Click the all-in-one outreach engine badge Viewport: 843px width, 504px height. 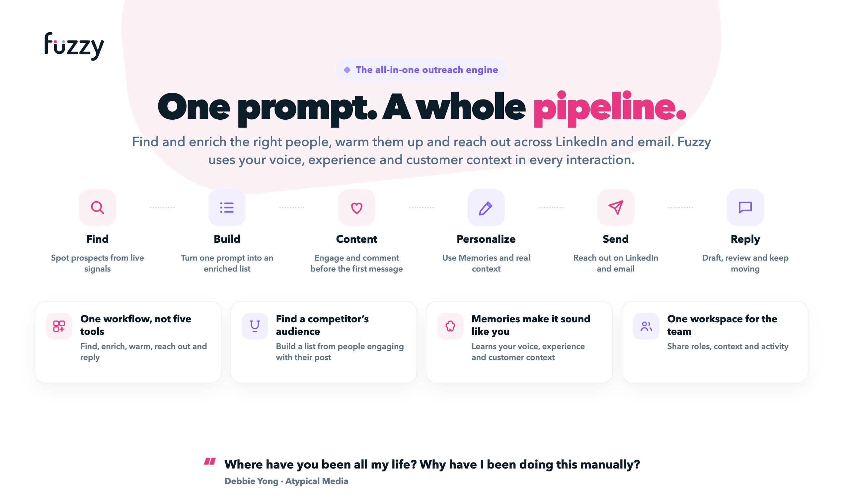(421, 70)
